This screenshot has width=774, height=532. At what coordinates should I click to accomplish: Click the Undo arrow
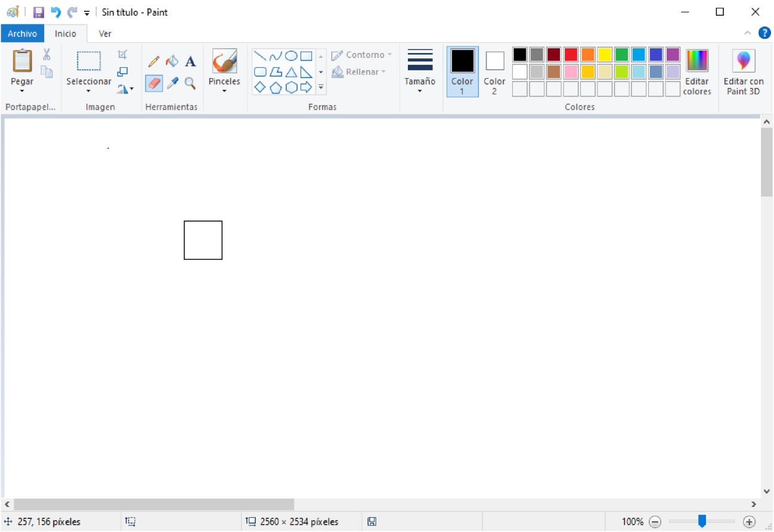55,12
